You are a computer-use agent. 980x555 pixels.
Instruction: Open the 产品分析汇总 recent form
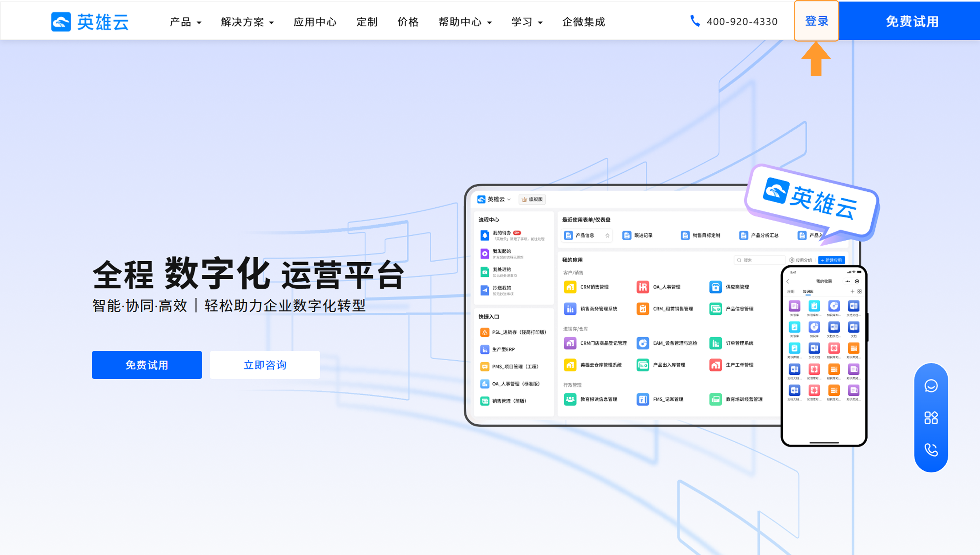[759, 236]
